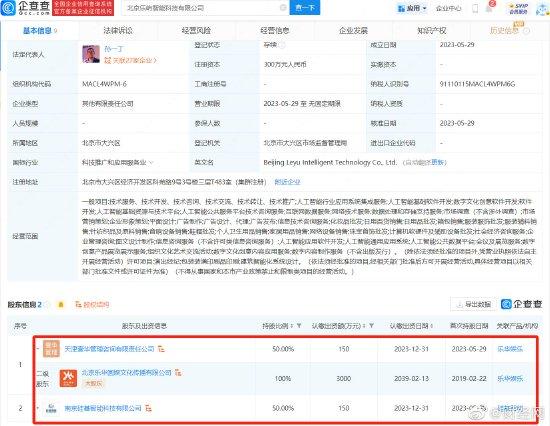Image resolution: width=550 pixels, height=426 pixels.
Task: Open the logo of 天津 shareholder row
Action: (51, 349)
